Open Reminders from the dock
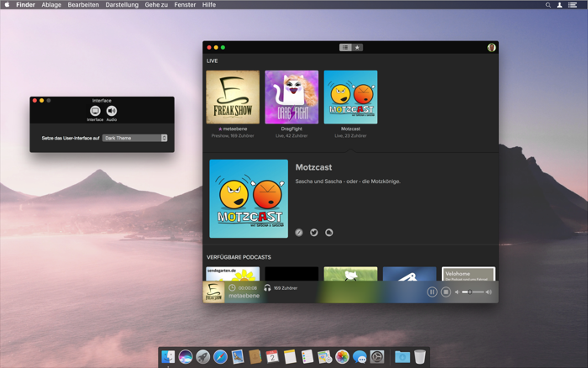Image resolution: width=588 pixels, height=368 pixels. coord(307,357)
